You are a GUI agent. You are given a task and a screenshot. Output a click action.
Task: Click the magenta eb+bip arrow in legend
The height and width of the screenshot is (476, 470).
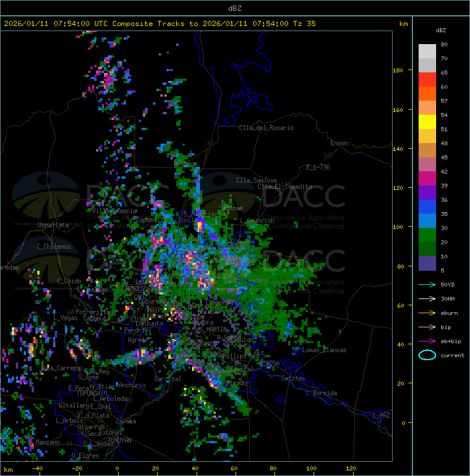point(427,341)
